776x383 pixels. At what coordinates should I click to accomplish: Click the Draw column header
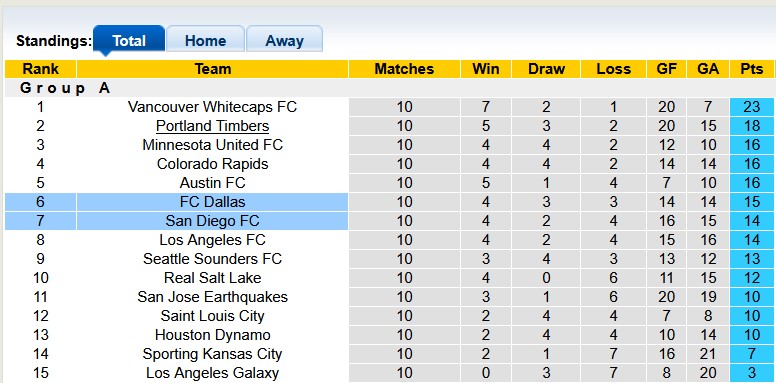546,69
